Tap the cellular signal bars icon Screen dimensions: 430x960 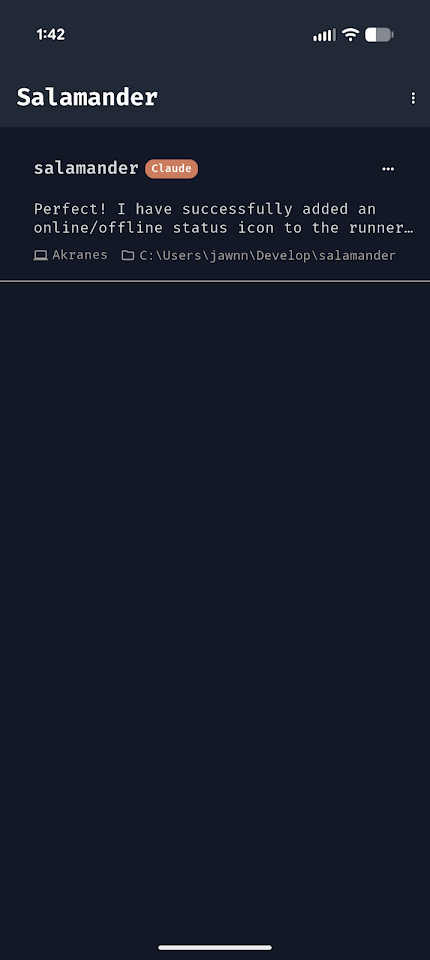324,35
